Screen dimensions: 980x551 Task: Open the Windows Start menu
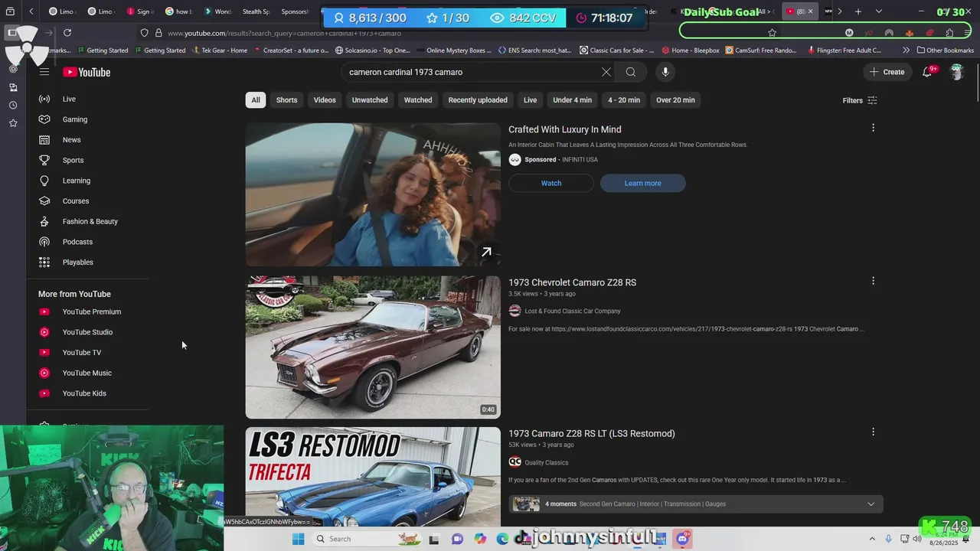pos(299,539)
